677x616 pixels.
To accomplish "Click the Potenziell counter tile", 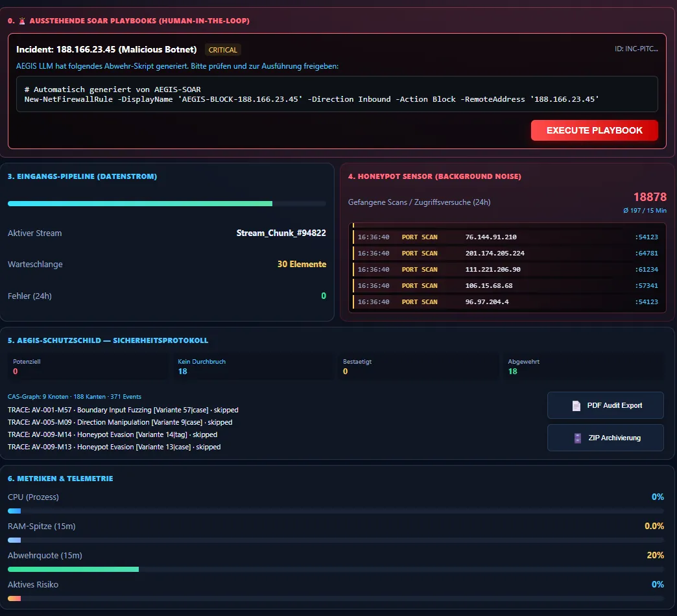I will click(x=88, y=366).
